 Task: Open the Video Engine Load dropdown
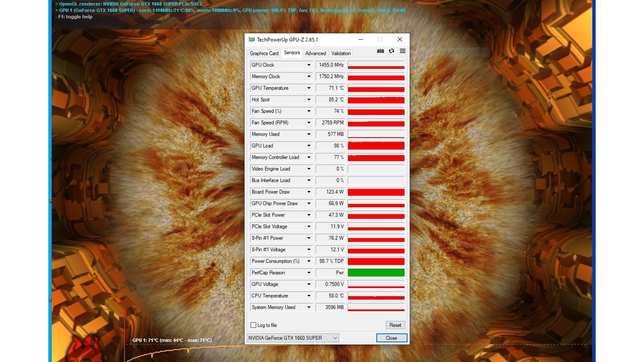[309, 169]
